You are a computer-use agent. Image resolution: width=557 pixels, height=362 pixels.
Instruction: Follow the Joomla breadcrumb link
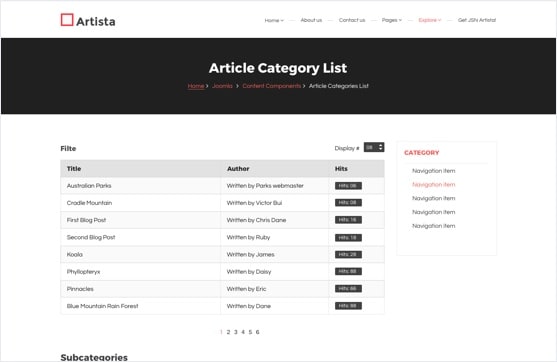tap(222, 86)
